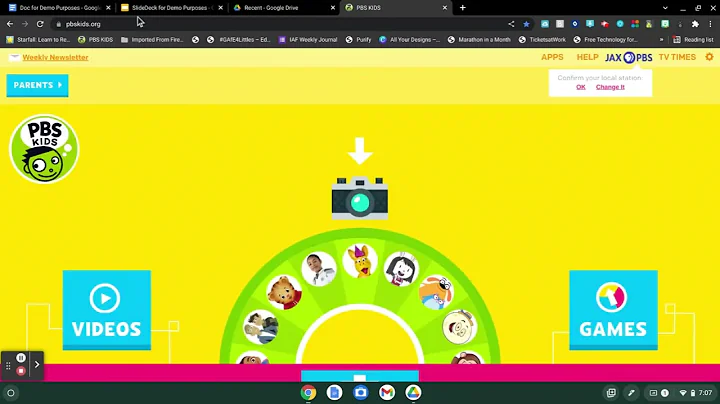Click the share page icon

click(x=511, y=24)
